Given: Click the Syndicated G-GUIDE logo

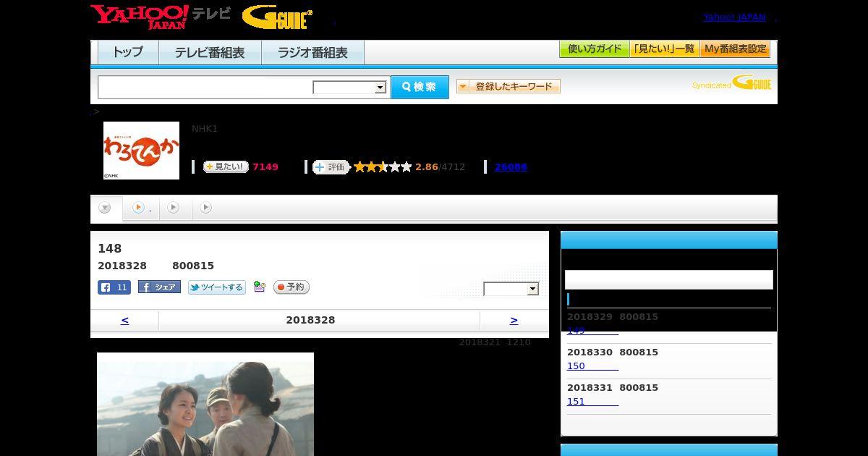Looking at the screenshot, I should [x=732, y=83].
